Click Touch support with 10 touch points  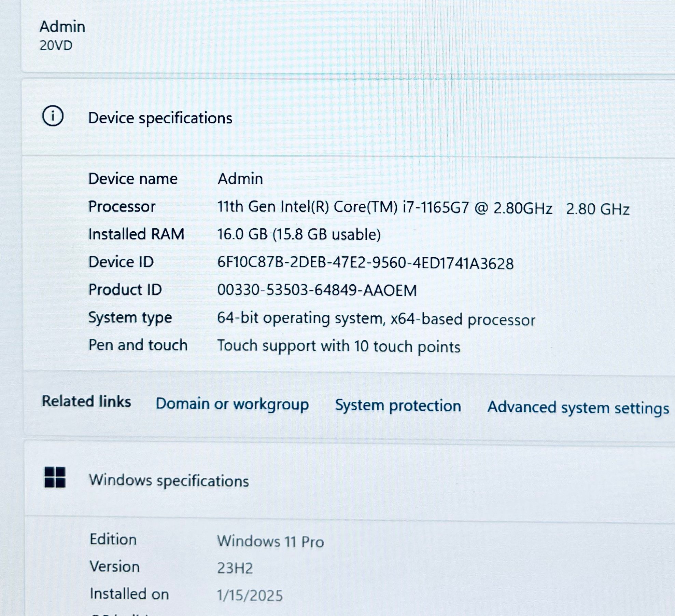339,346
